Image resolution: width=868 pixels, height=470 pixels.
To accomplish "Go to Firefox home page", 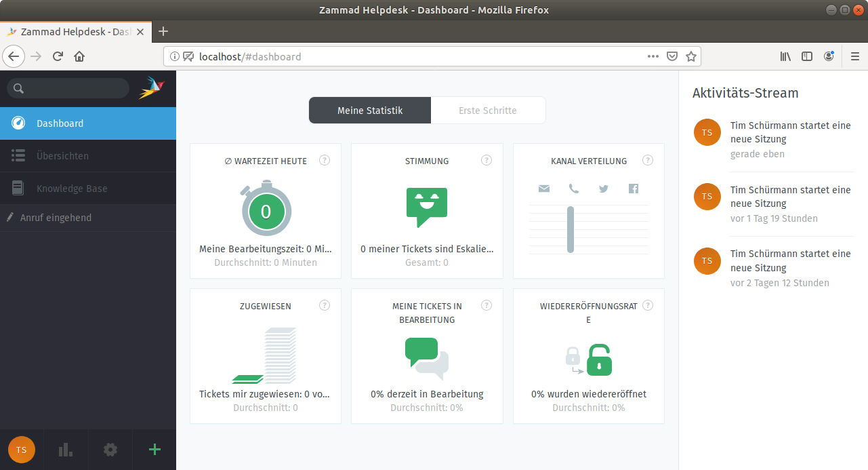I will tap(79, 56).
